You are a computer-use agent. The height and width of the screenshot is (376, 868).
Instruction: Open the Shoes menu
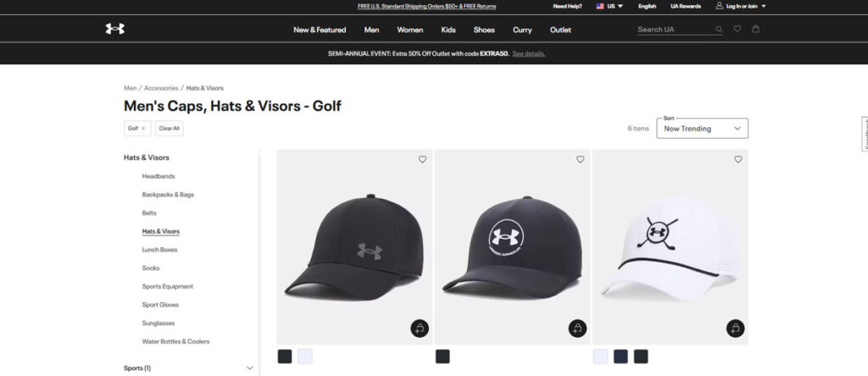click(484, 30)
